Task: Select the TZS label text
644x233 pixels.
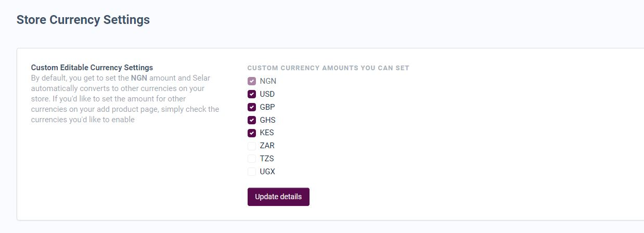Action: tap(267, 159)
